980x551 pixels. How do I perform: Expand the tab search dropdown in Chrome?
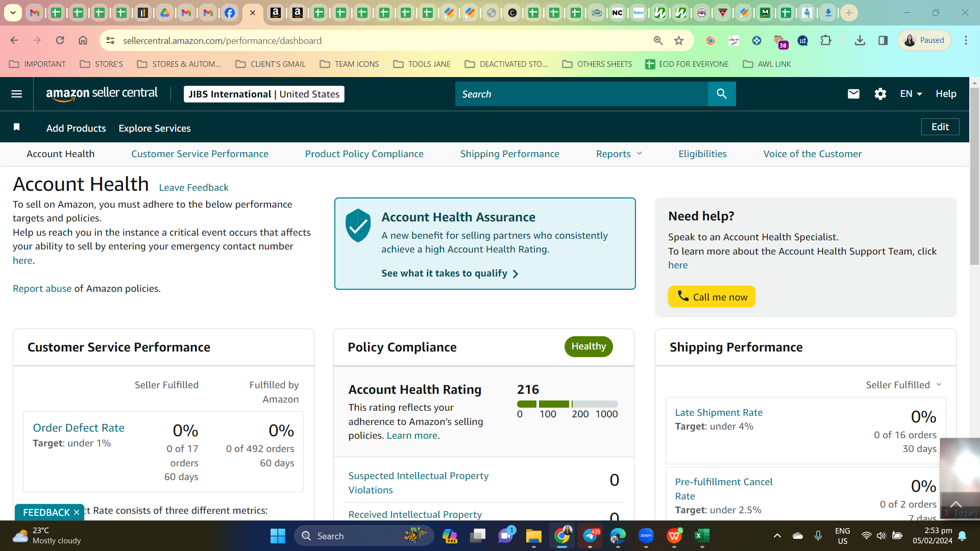coord(13,13)
